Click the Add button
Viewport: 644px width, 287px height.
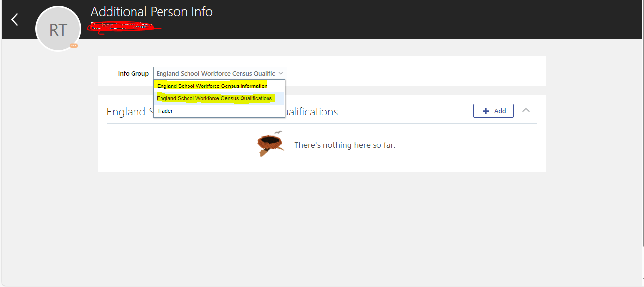click(493, 111)
